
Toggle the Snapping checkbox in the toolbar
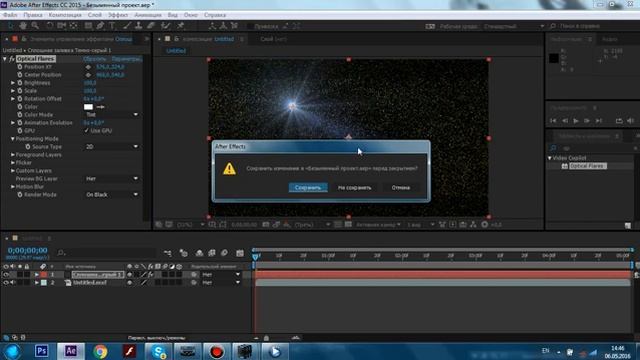coord(250,26)
